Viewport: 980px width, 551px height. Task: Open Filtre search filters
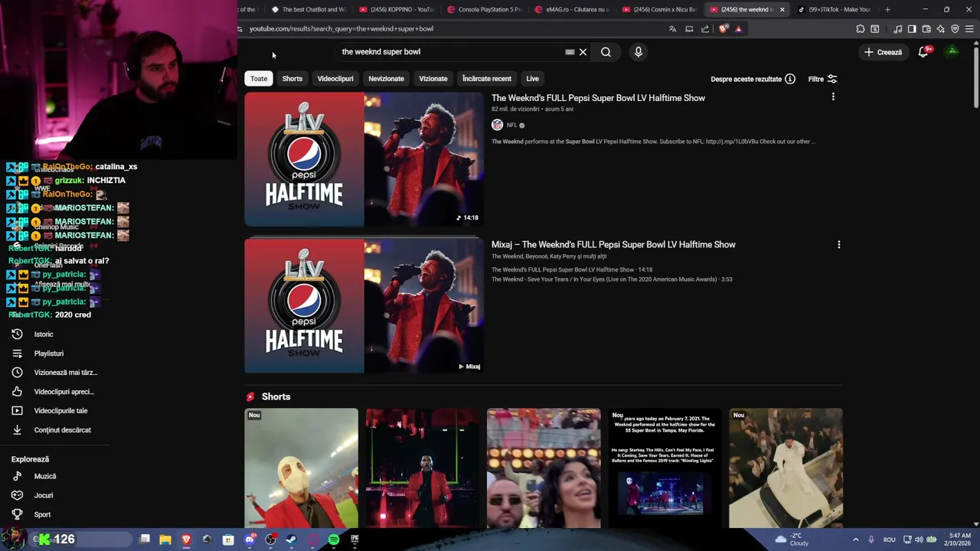coord(823,79)
